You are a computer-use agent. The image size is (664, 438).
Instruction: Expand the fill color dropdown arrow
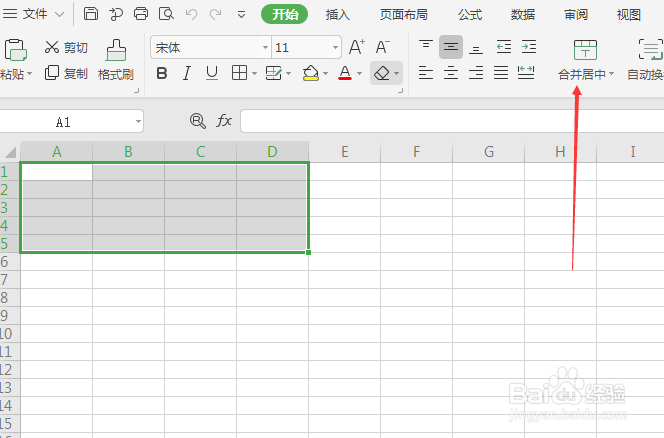[325, 74]
